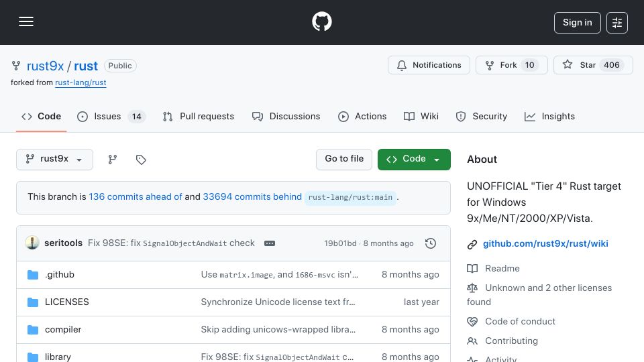This screenshot has width=644, height=362.
Task: Click the LICENSES folder icon
Action: coord(33,302)
